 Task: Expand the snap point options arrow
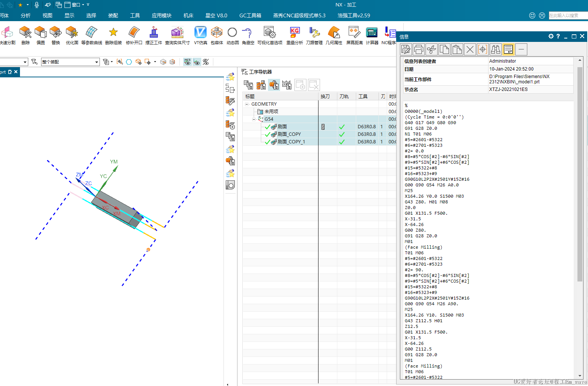pyautogui.click(x=155, y=62)
